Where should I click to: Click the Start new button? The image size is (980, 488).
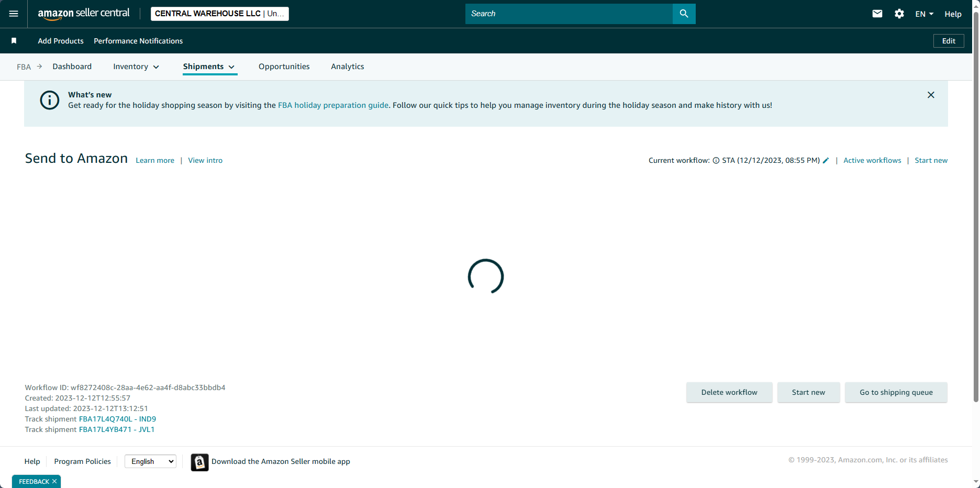pyautogui.click(x=808, y=392)
